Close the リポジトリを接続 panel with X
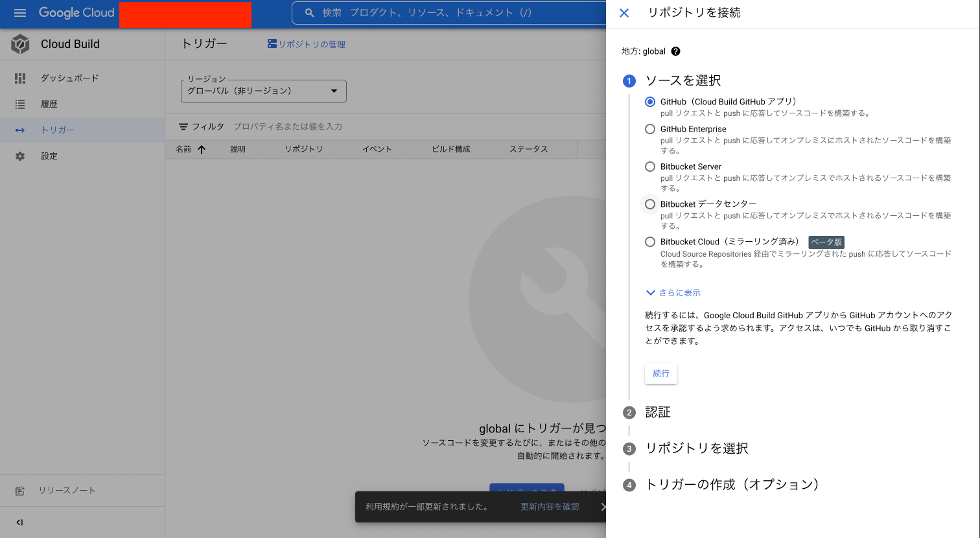980x538 pixels. (x=624, y=13)
